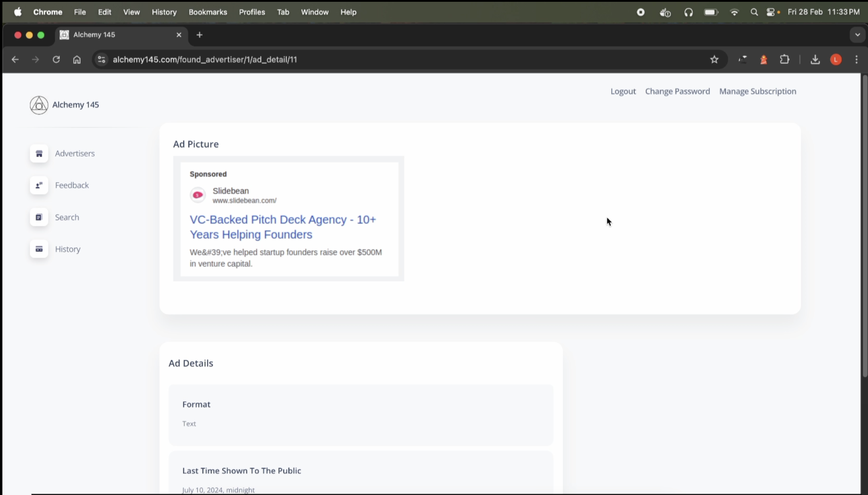Reload the current page

[x=56, y=60]
